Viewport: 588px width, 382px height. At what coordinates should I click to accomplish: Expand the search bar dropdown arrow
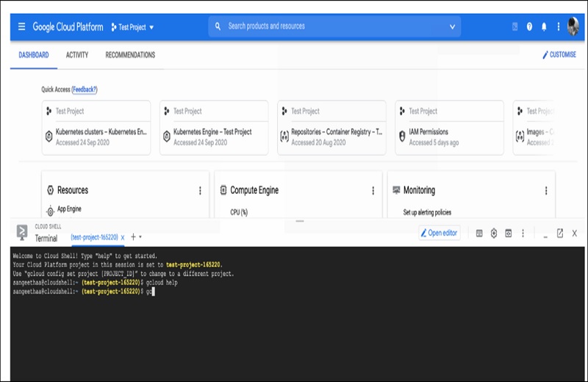tap(452, 26)
